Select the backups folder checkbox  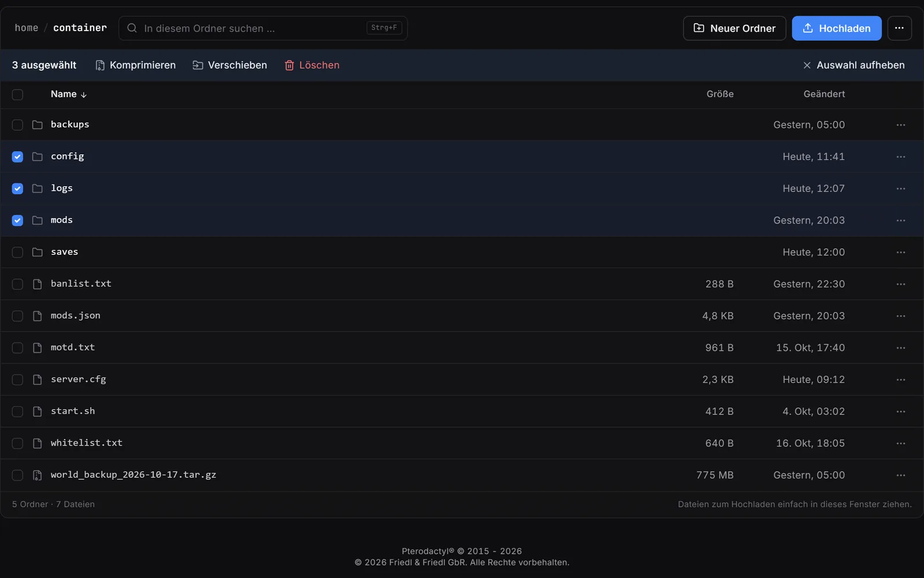17,125
